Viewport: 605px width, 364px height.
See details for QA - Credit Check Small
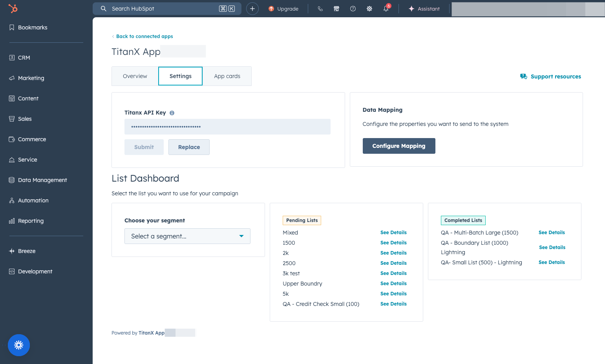(x=393, y=304)
